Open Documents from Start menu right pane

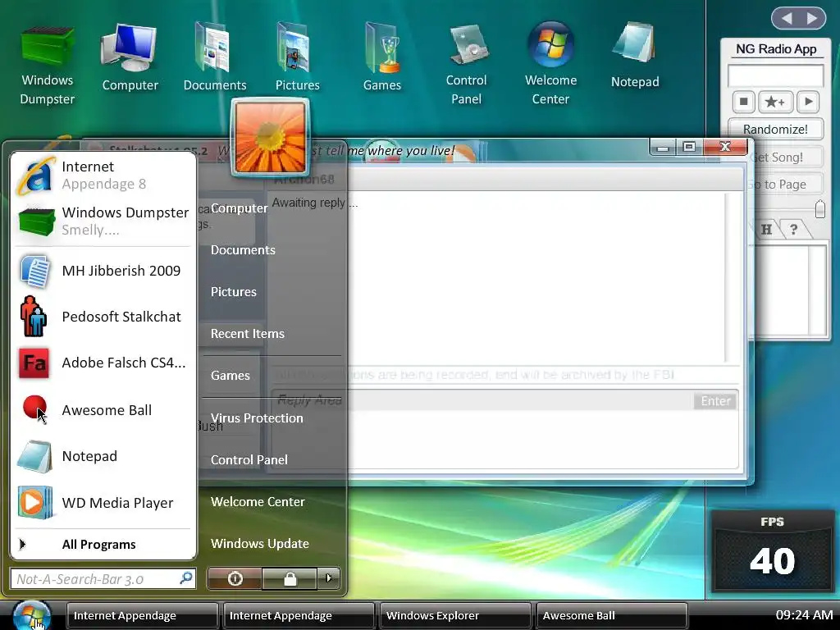(243, 249)
